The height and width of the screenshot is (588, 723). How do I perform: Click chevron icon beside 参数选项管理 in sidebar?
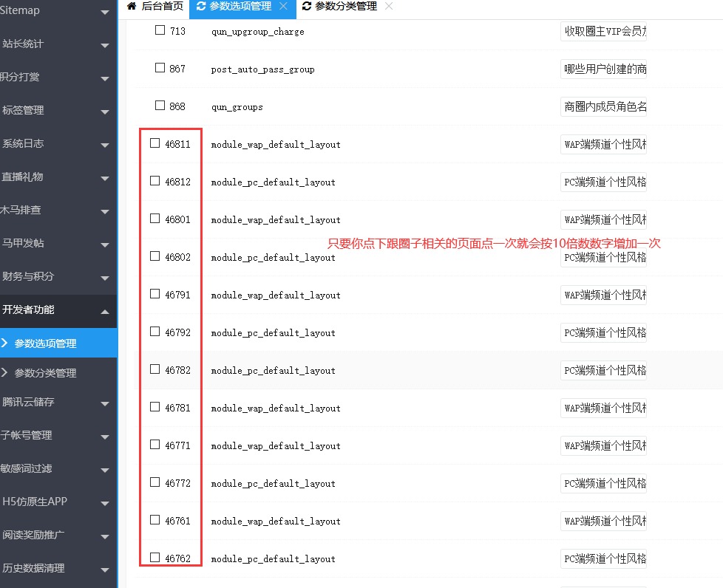click(5, 343)
